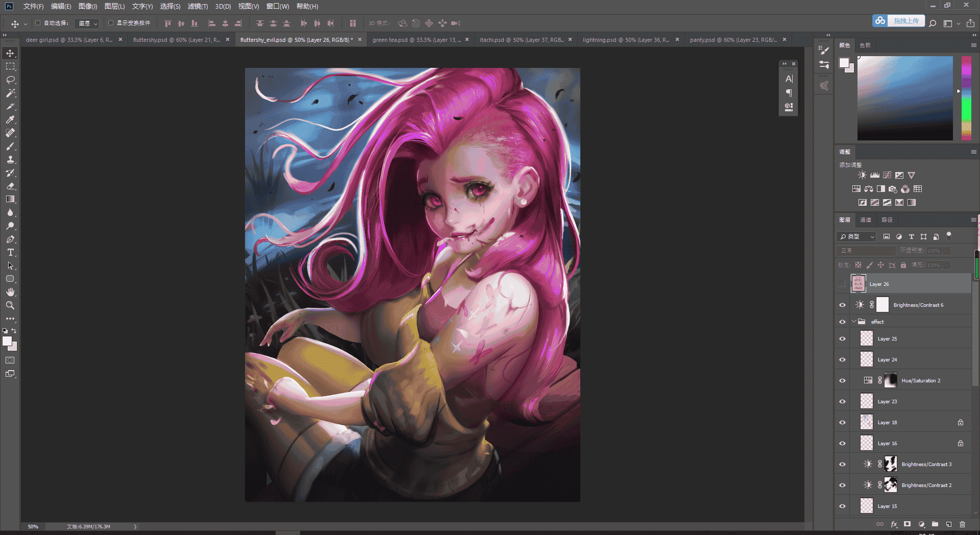Adjust the hue strip slider
This screenshot has width=980, height=535.
(x=966, y=98)
